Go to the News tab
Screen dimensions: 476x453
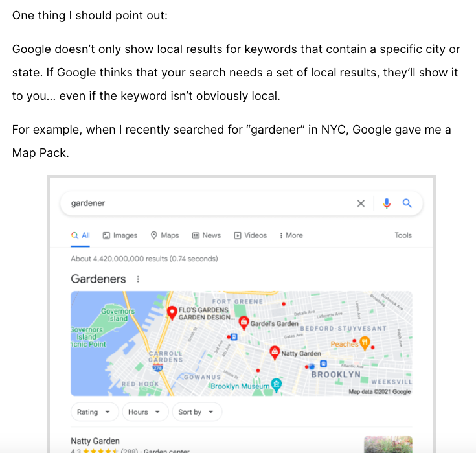click(x=207, y=235)
